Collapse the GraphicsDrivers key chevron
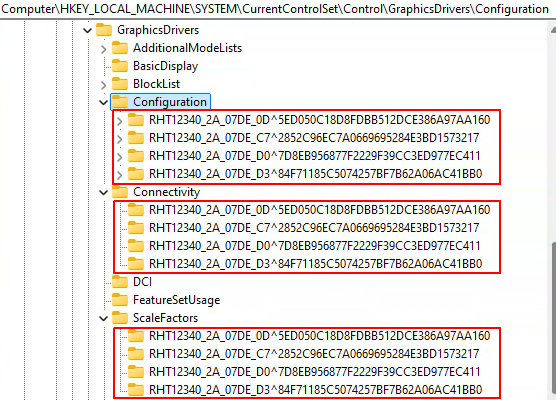Screen dimensions: 556x400 click(x=87, y=30)
